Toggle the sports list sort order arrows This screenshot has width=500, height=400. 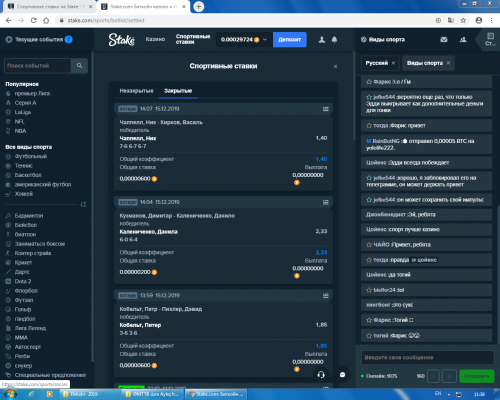click(x=83, y=204)
